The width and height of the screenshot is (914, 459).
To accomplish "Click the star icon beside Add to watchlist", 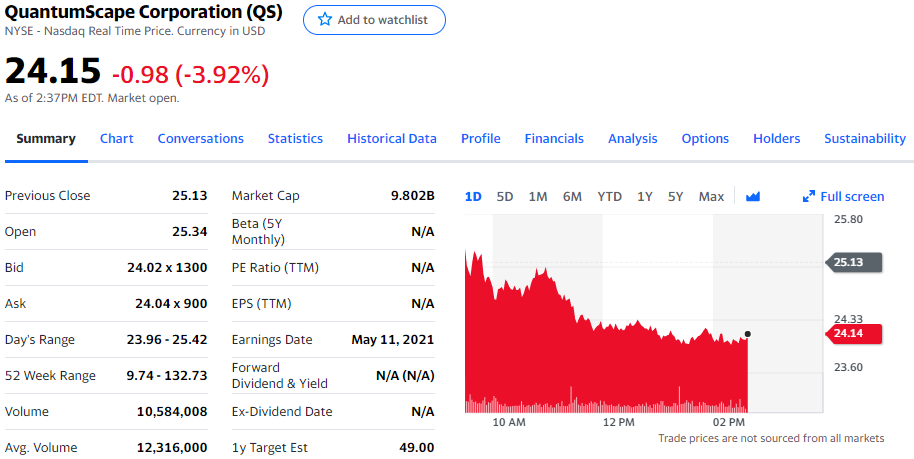I will click(325, 20).
